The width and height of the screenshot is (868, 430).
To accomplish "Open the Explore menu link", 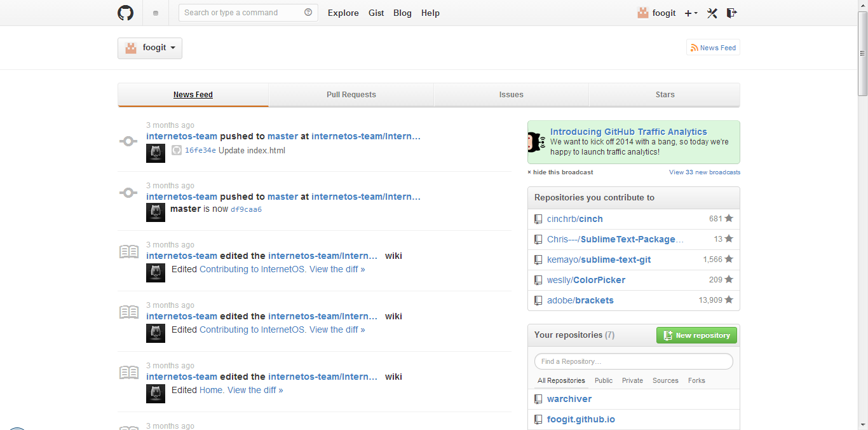I will (343, 13).
